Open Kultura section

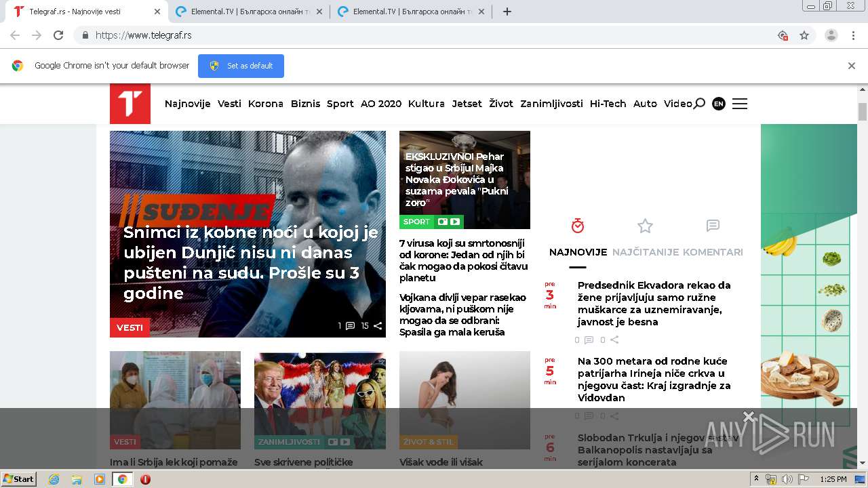tap(427, 104)
